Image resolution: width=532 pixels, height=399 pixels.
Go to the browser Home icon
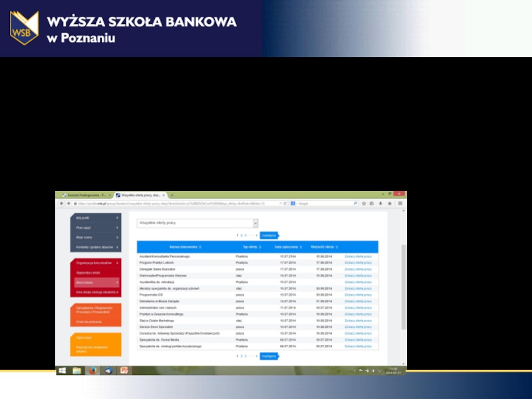(x=390, y=203)
